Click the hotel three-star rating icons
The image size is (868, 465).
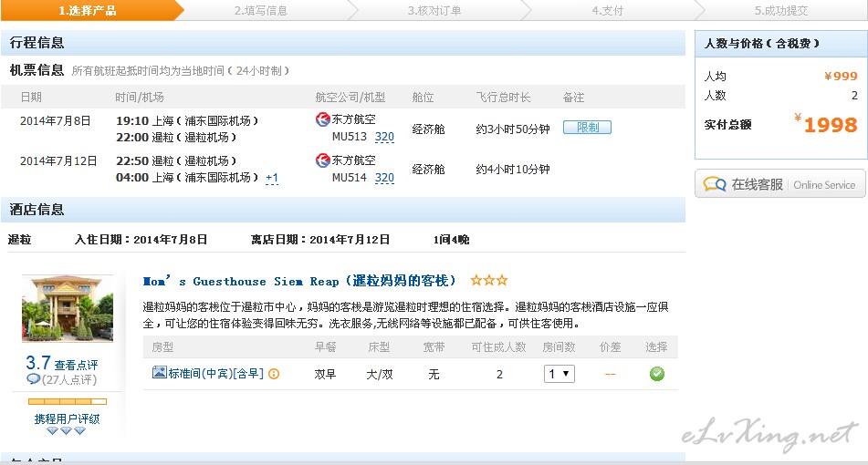pyautogui.click(x=489, y=281)
